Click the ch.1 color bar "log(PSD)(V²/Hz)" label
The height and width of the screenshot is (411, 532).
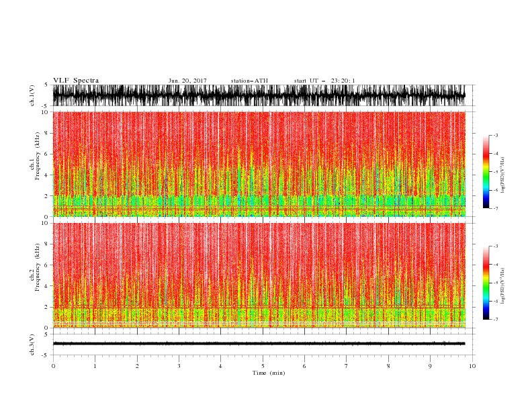502,175
